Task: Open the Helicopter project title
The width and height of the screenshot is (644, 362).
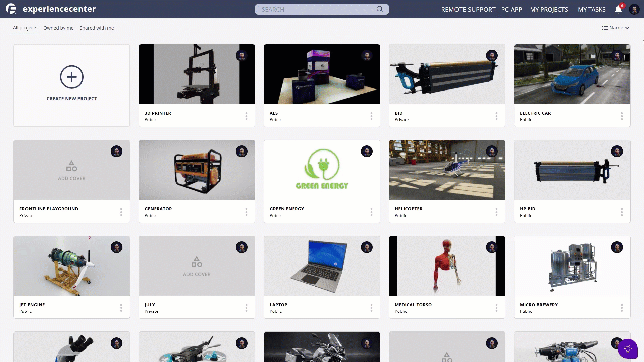Action: (409, 209)
